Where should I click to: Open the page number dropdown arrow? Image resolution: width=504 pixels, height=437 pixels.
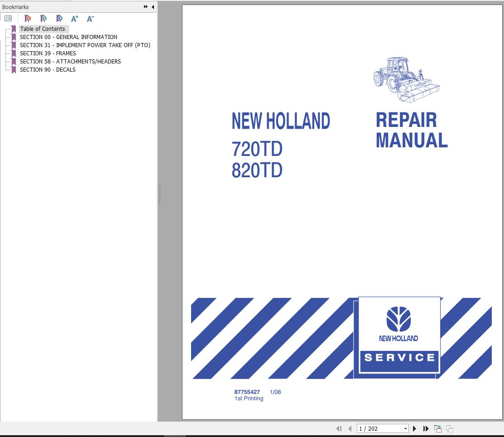[x=405, y=429]
